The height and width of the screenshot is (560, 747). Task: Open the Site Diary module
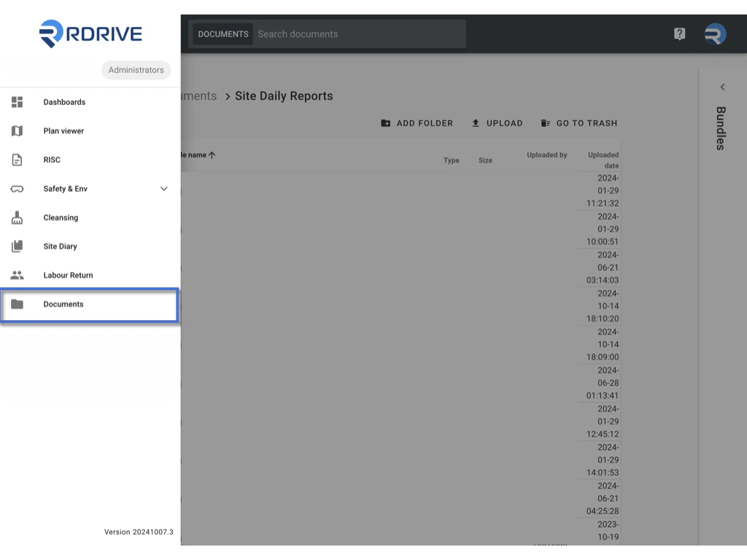tap(60, 246)
